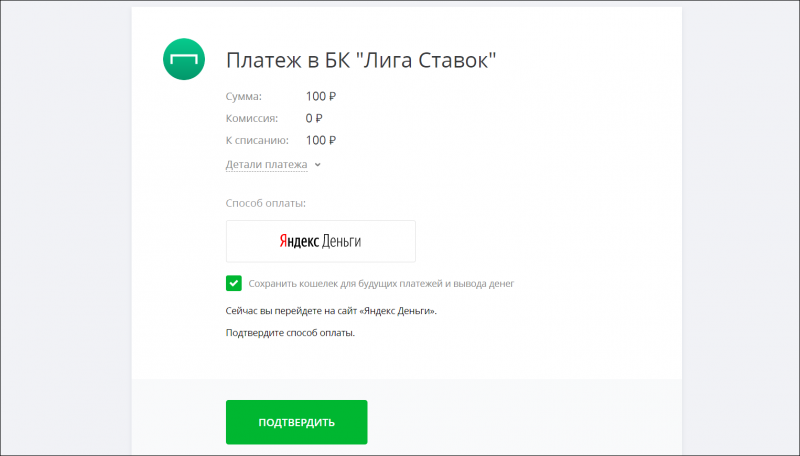Click the Комиссия value 0 ₽
The height and width of the screenshot is (456, 800).
[x=314, y=118]
